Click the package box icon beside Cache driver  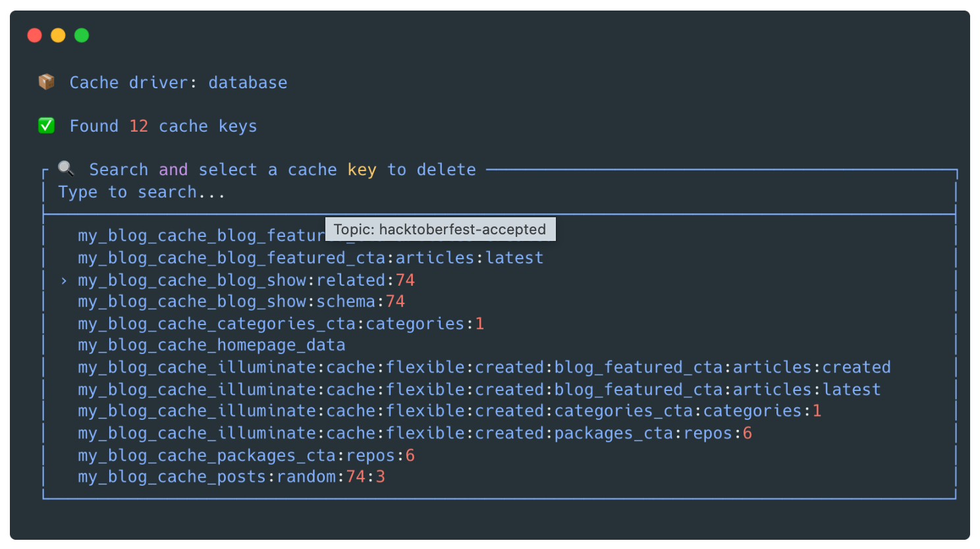46,82
